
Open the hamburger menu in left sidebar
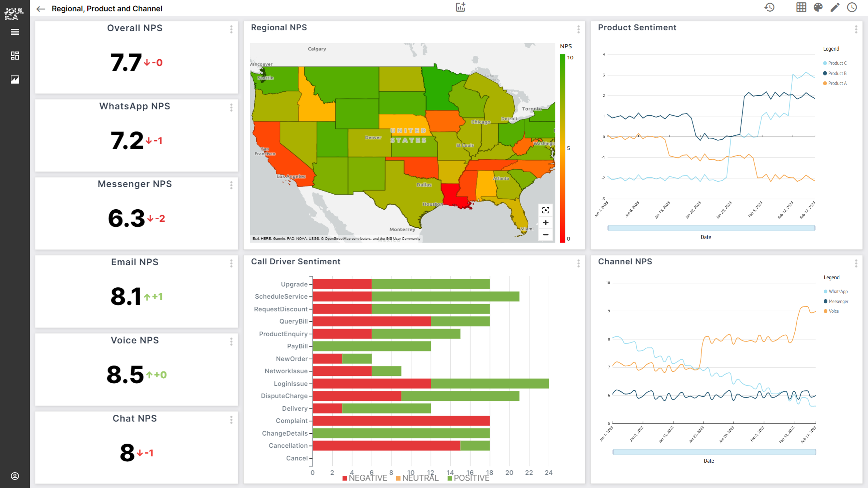[x=14, y=31]
